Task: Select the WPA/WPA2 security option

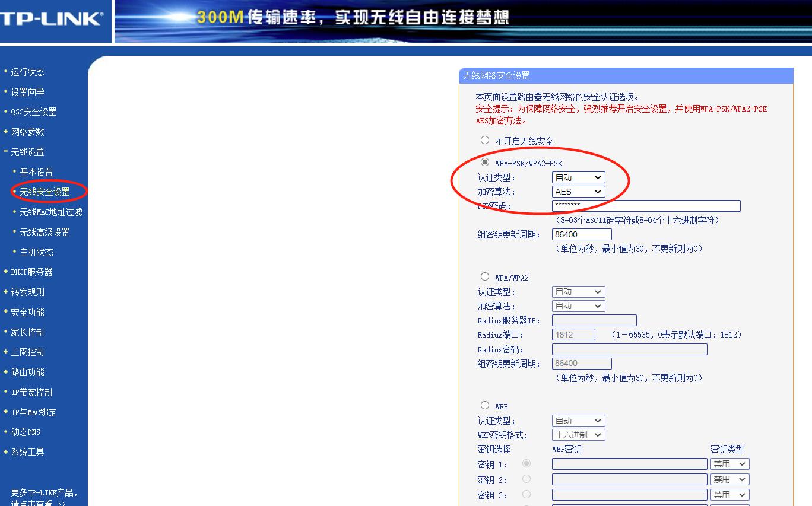Action: click(x=484, y=276)
